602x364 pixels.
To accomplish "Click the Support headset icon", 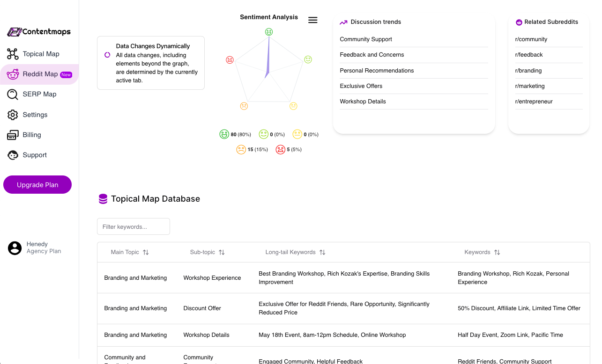I will [x=13, y=155].
